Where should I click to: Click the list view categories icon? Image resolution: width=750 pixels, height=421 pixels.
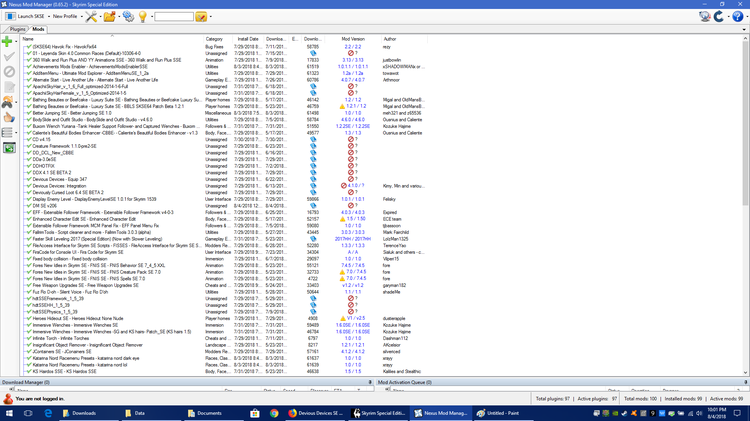7,133
